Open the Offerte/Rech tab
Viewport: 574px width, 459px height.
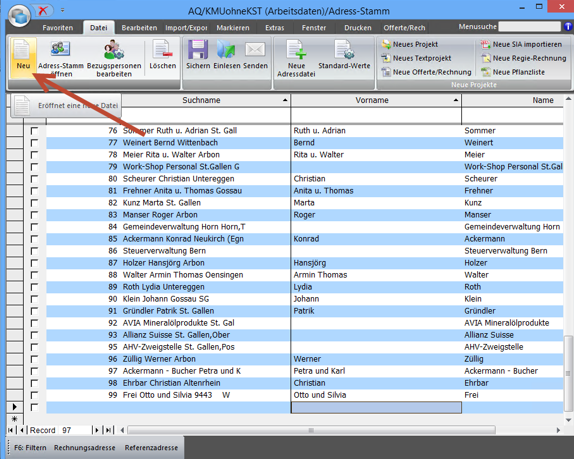(404, 28)
